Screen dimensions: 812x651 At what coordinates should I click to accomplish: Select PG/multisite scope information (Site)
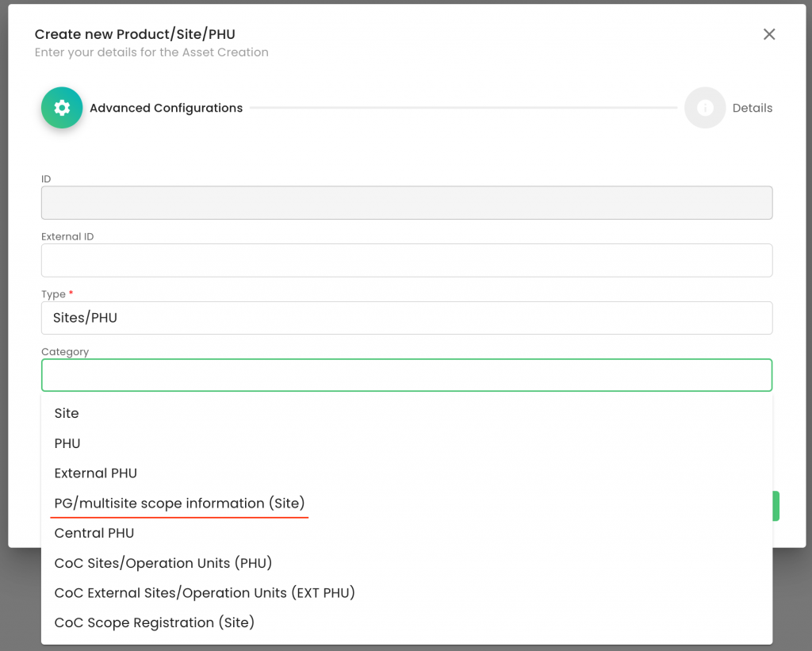point(179,504)
